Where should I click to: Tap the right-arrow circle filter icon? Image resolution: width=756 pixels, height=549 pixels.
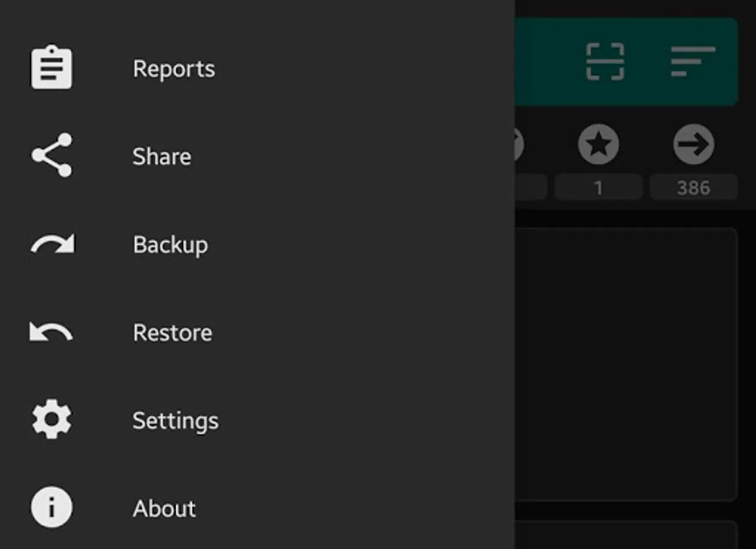coord(694,145)
